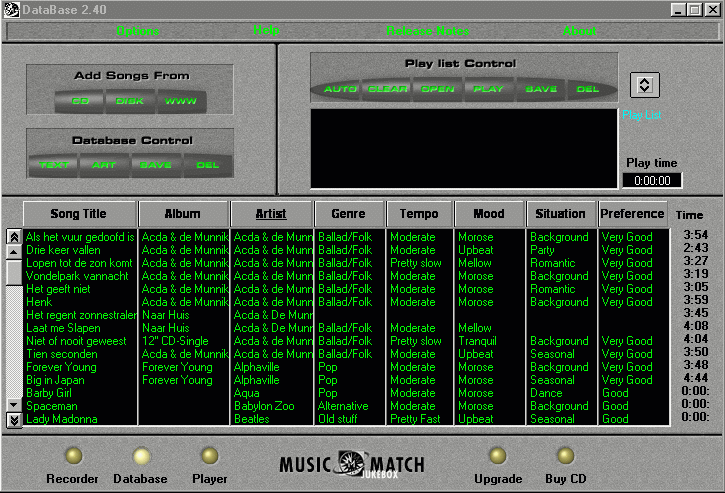Image resolution: width=725 pixels, height=493 pixels.
Task: Open the Help menu
Action: click(x=266, y=30)
